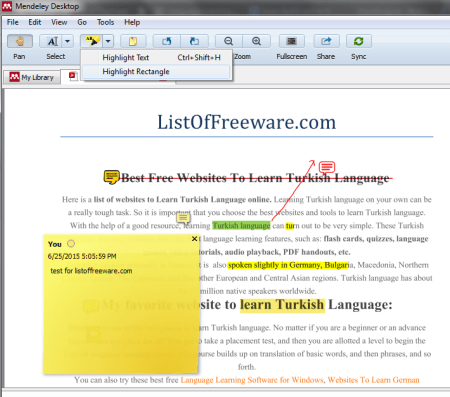The height and width of the screenshot is (397, 450).
Task: Switch to the My Library tab
Action: click(x=32, y=77)
